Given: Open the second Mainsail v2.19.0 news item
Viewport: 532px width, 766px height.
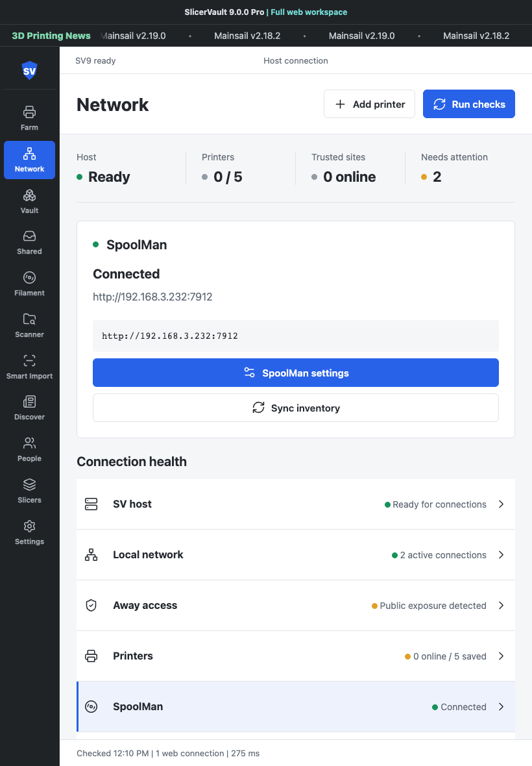Looking at the screenshot, I should 361,36.
